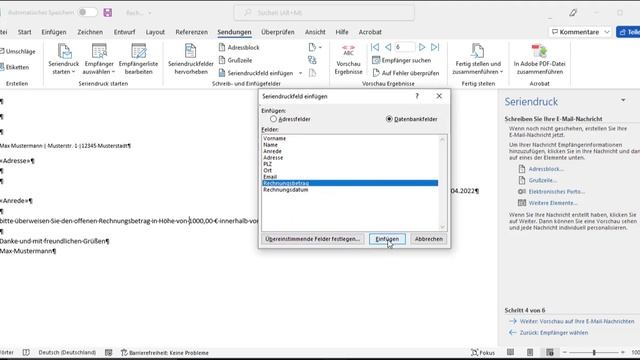Screen dimensions: 640x360
Task: Open Seriendruck pane options dropdown
Action: pyautogui.click(x=623, y=100)
